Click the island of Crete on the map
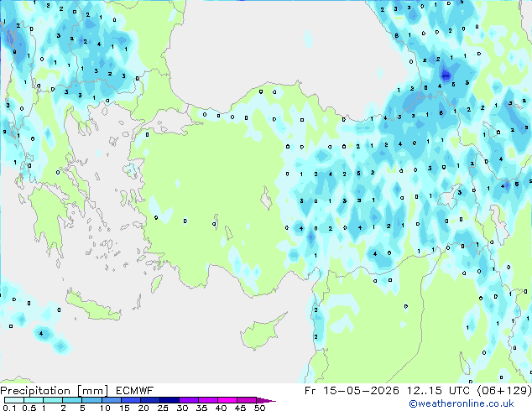The image size is (532, 411). click(x=92, y=306)
